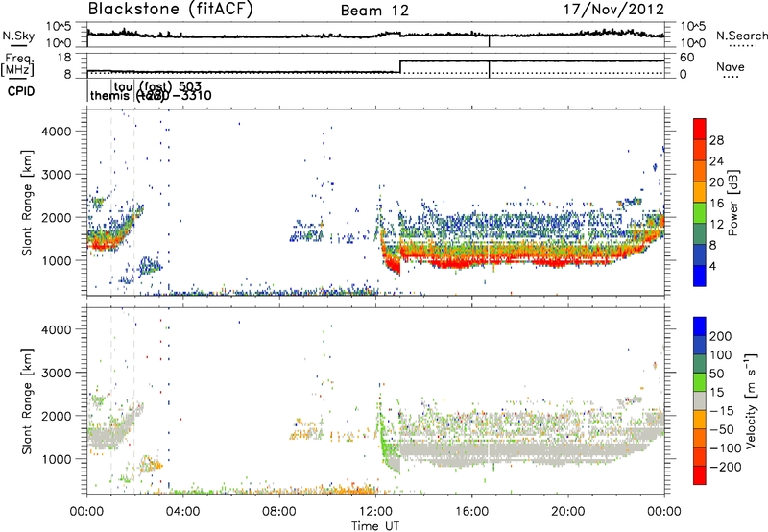This screenshot has width=768, height=532.
Task: Click the 'Power [dB]' color bar label
Action: point(732,203)
